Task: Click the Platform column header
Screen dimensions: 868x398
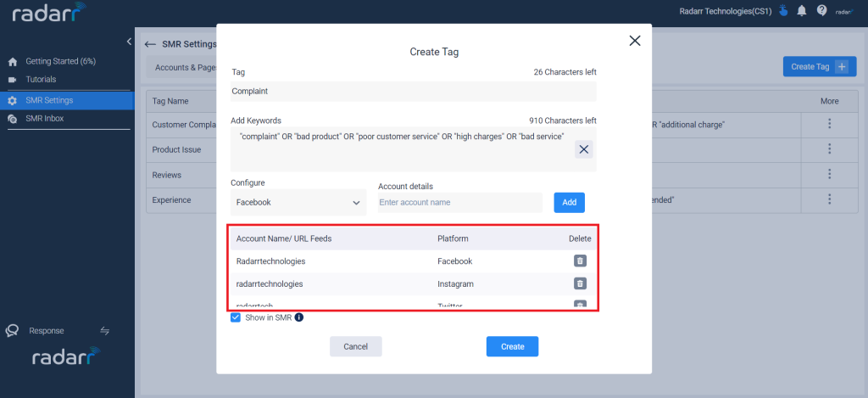Action: 453,238
